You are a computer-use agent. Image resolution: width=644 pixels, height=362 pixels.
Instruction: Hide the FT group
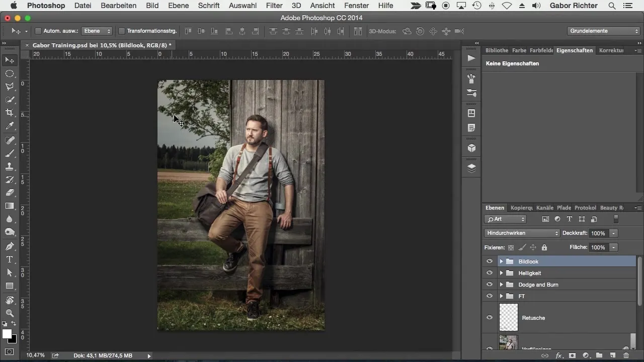point(489,296)
